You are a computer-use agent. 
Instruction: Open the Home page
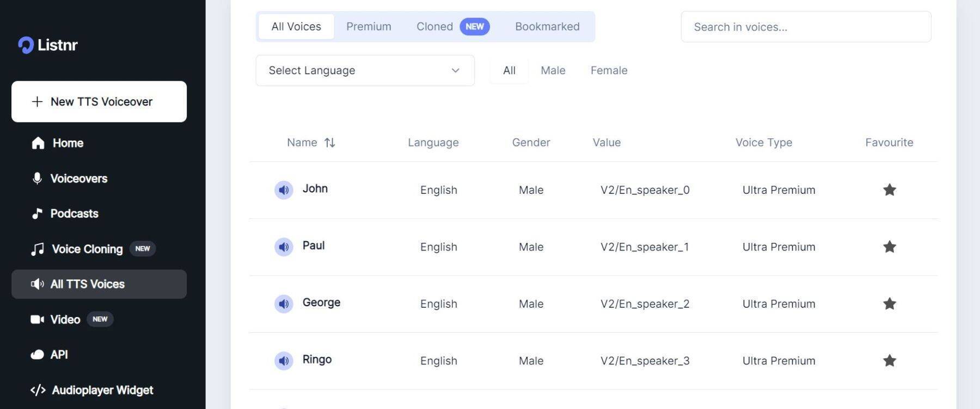click(x=68, y=143)
